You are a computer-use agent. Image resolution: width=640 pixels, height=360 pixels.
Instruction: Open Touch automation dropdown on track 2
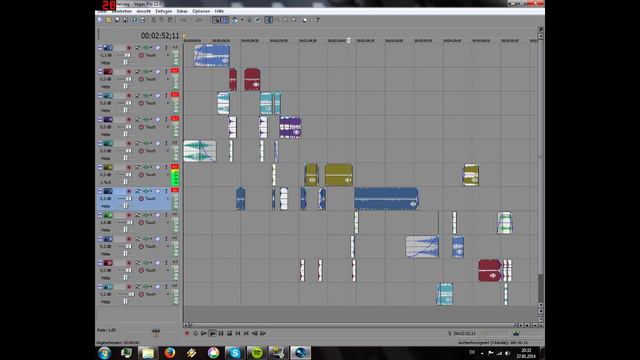168,79
